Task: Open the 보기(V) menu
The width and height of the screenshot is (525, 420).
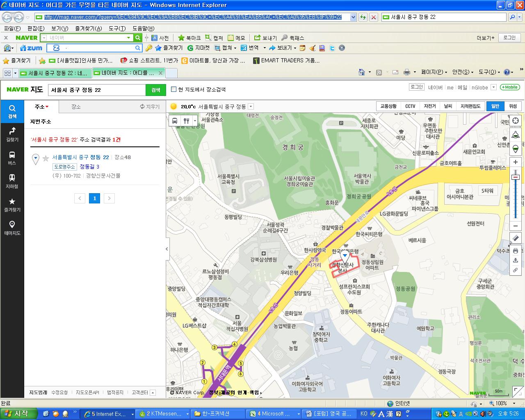Action: [59, 28]
